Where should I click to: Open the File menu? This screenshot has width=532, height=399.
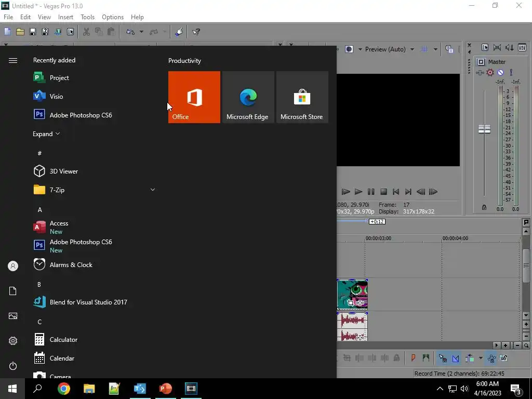pyautogui.click(x=8, y=17)
